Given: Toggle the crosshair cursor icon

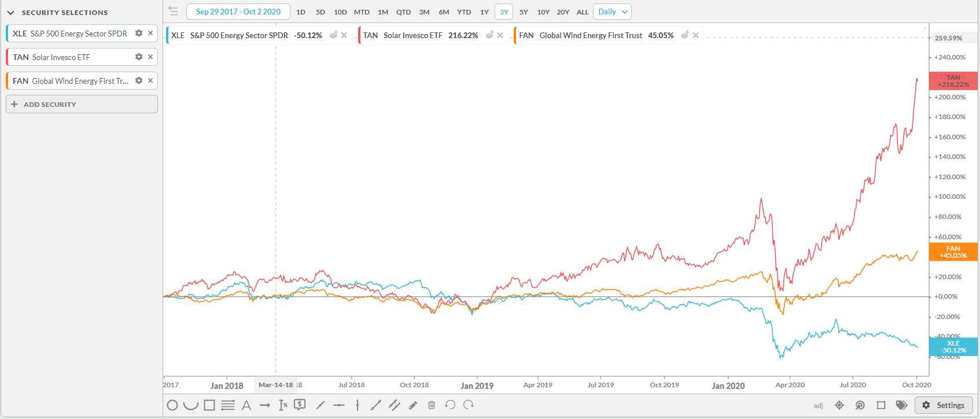Looking at the screenshot, I should tap(839, 405).
